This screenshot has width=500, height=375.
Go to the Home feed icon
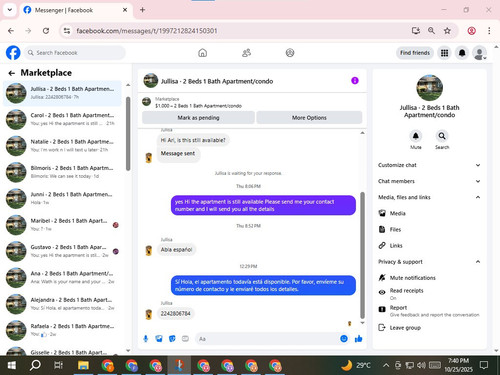202,53
